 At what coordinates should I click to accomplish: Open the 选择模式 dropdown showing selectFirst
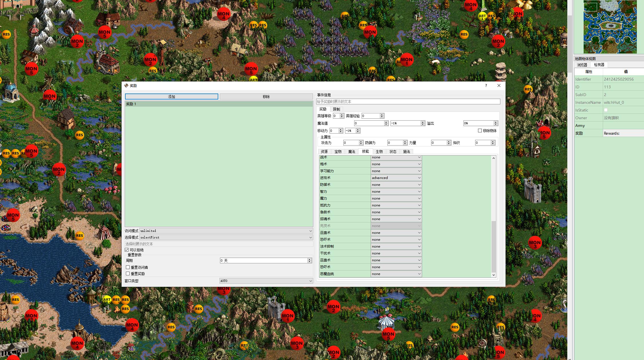tap(226, 237)
